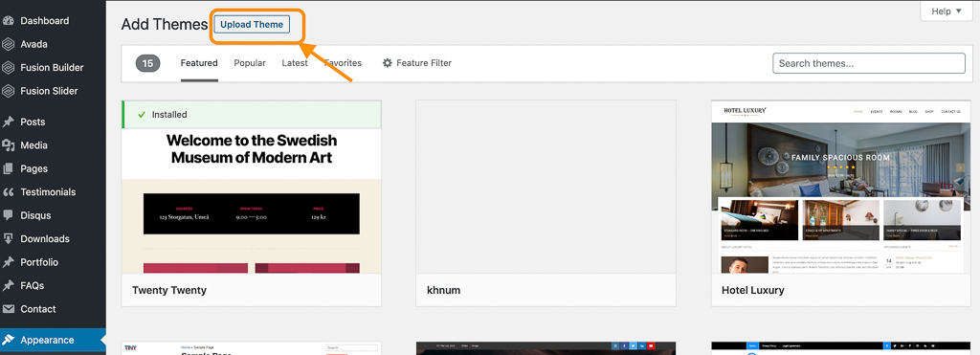The height and width of the screenshot is (355, 980).
Task: Click the FAQs pin icon
Action: (x=8, y=285)
